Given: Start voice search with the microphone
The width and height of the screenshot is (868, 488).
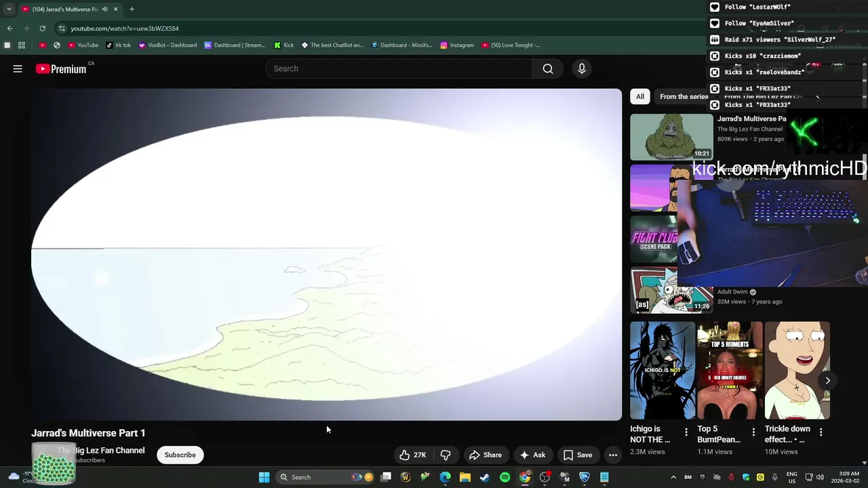Looking at the screenshot, I should pos(581,68).
